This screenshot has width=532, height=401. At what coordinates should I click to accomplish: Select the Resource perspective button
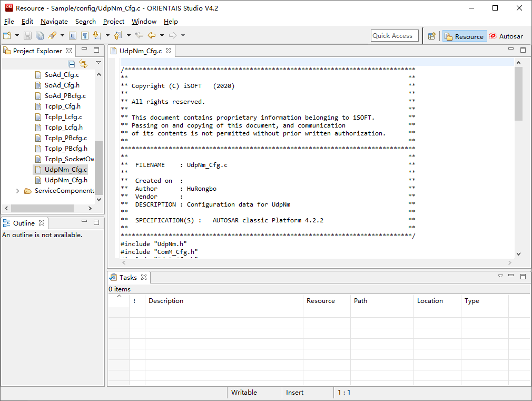[x=464, y=36]
